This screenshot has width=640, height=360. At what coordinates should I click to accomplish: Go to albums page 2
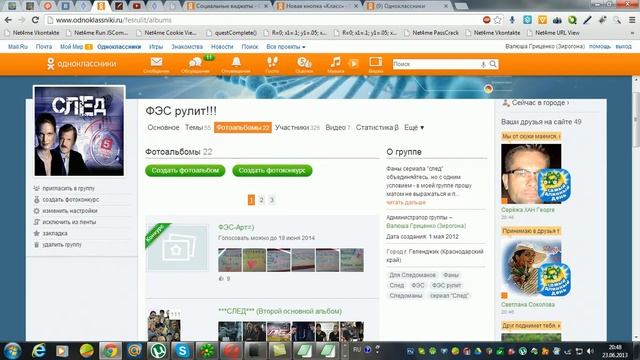pos(261,200)
